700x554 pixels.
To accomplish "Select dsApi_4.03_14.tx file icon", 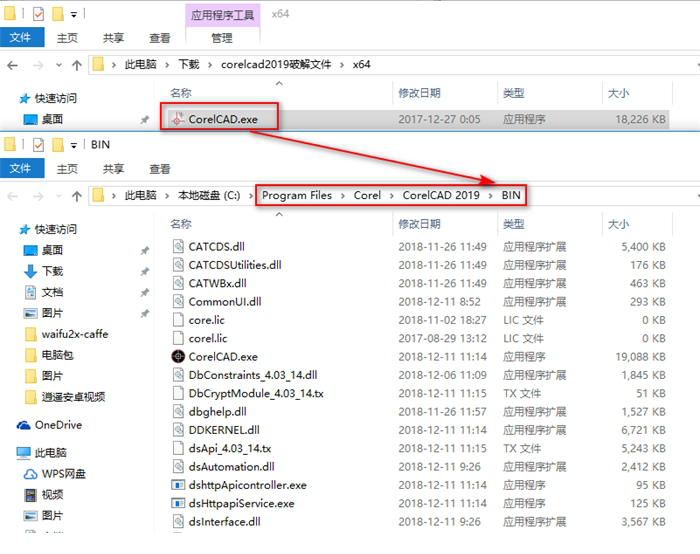I will point(178,448).
